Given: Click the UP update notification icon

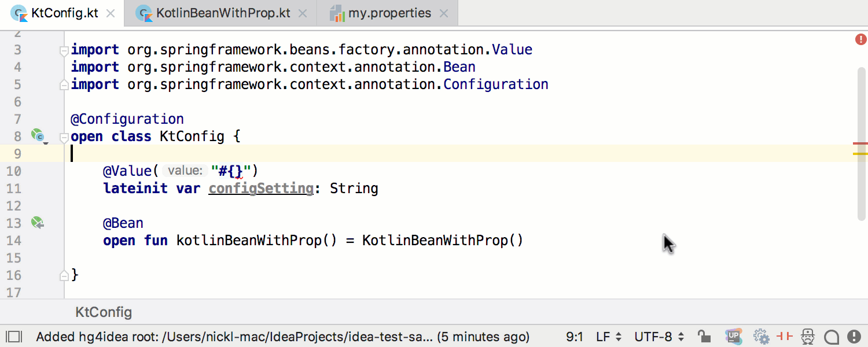Looking at the screenshot, I should click(x=734, y=336).
